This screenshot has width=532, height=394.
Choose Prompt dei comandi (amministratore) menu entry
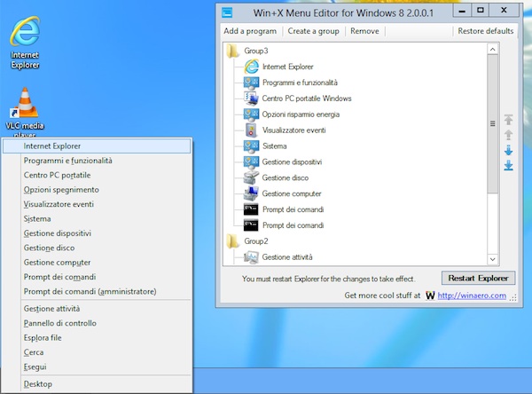click(97, 292)
